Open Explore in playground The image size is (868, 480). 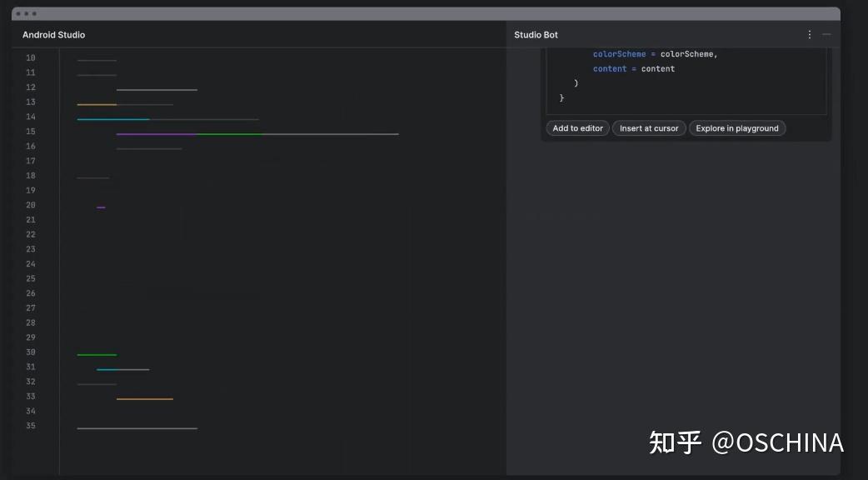click(x=737, y=127)
